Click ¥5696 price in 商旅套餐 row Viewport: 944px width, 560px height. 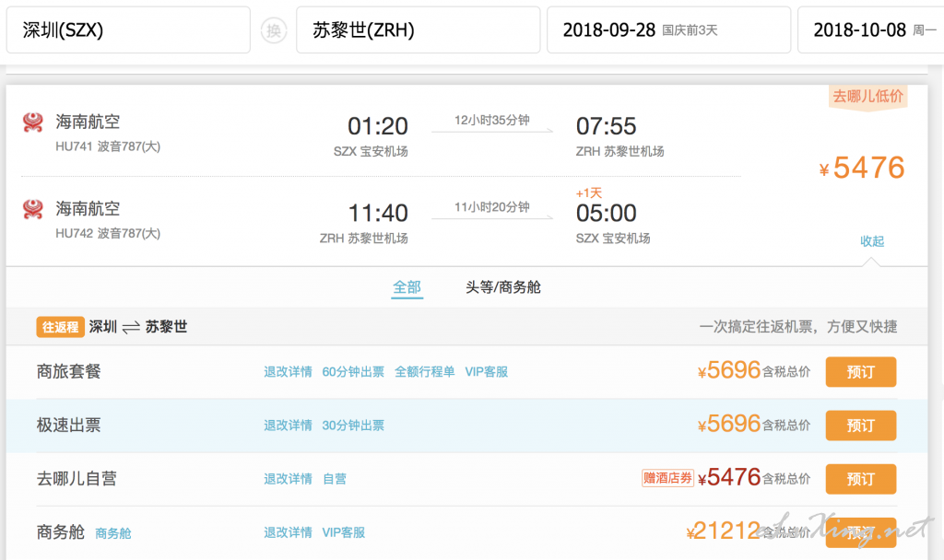pyautogui.click(x=729, y=370)
